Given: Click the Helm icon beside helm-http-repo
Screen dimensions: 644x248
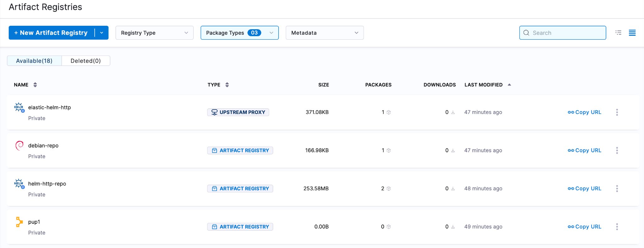Looking at the screenshot, I should pyautogui.click(x=19, y=184).
